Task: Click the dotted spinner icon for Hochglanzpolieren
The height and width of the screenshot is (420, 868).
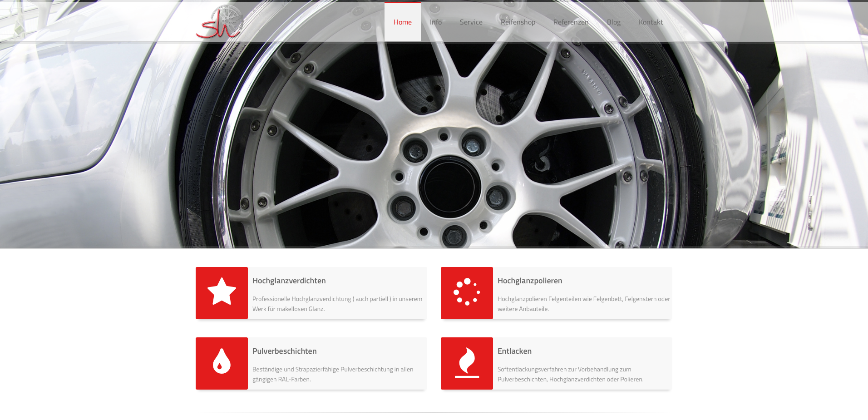Action: [467, 293]
